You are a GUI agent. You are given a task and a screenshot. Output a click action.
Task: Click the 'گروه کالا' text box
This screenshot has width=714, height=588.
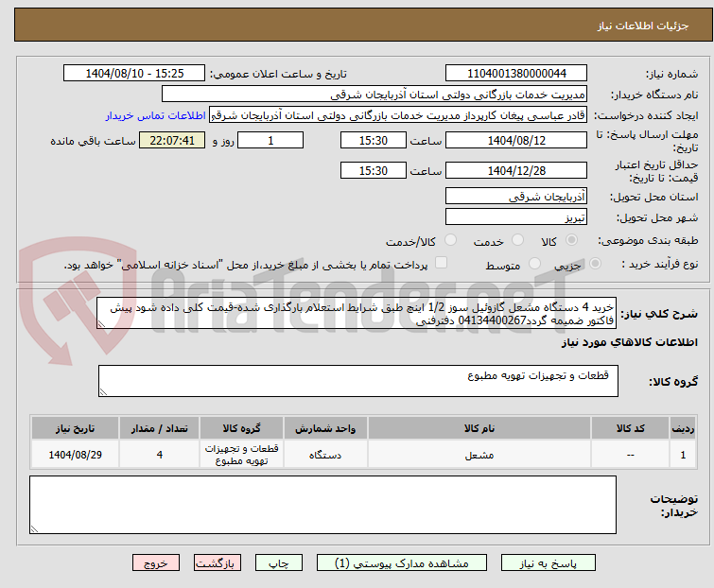pyautogui.click(x=357, y=381)
